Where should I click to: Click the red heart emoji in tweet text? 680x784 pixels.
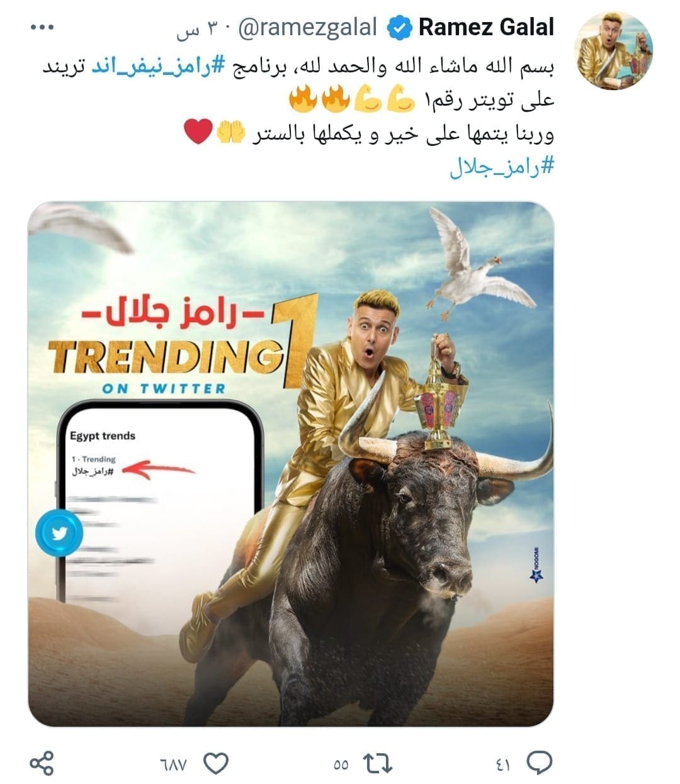[198, 132]
